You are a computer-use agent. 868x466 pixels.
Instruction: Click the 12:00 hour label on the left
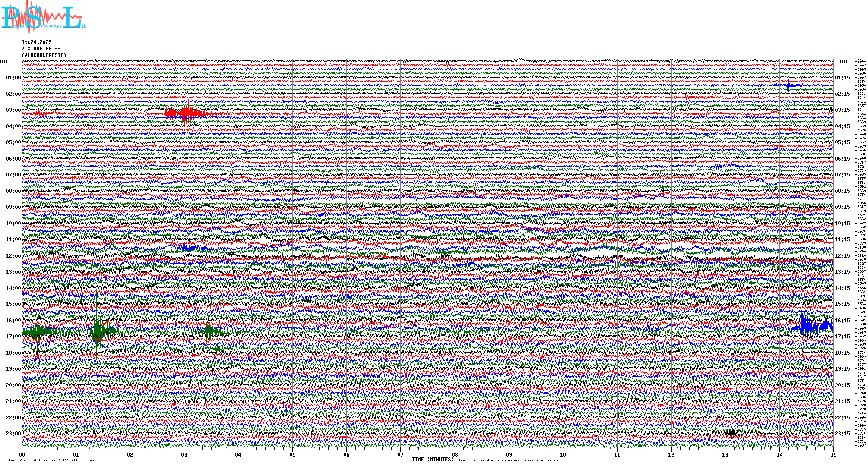13,256
